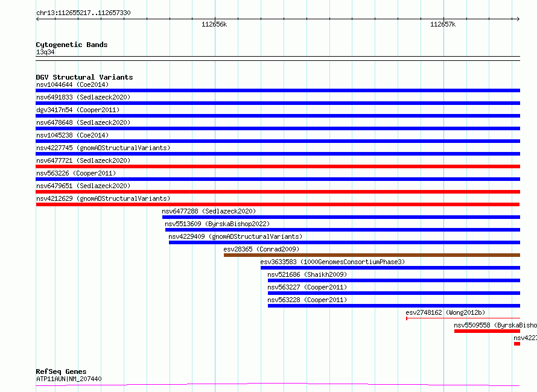Select the 13q34 band label
The width and height of the screenshot is (537, 392).
45,52
